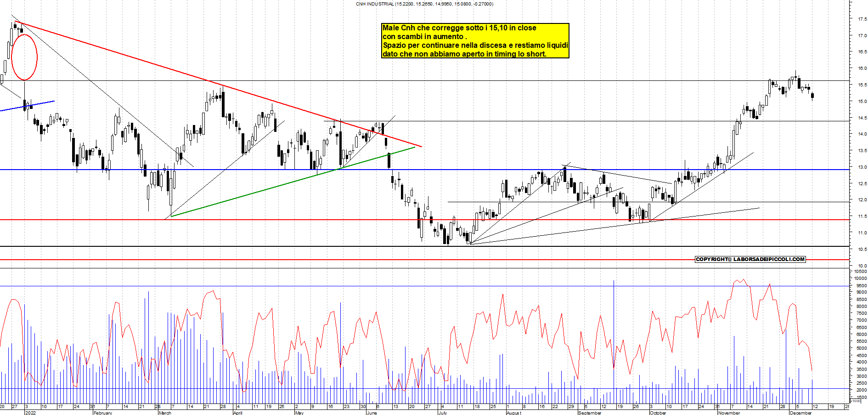The image size is (868, 415).
Task: Click the September month label
Action: pos(590,413)
